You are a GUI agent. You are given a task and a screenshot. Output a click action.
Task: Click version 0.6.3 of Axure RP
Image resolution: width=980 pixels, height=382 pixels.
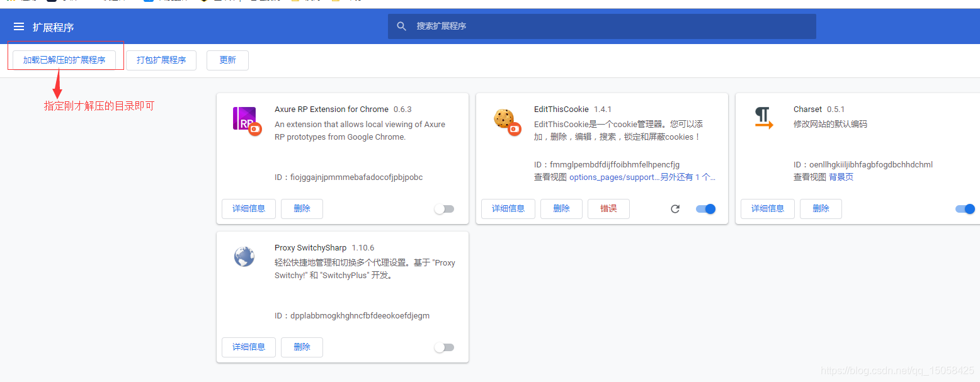pos(402,110)
